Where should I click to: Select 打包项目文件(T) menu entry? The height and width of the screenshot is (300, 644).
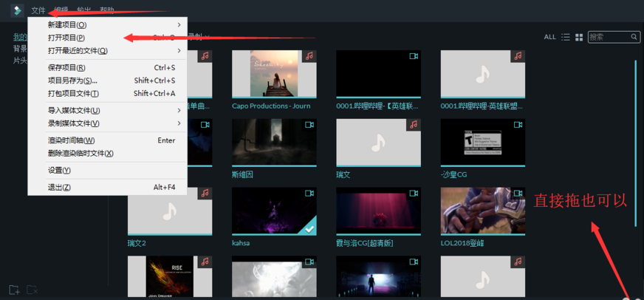[x=108, y=94]
